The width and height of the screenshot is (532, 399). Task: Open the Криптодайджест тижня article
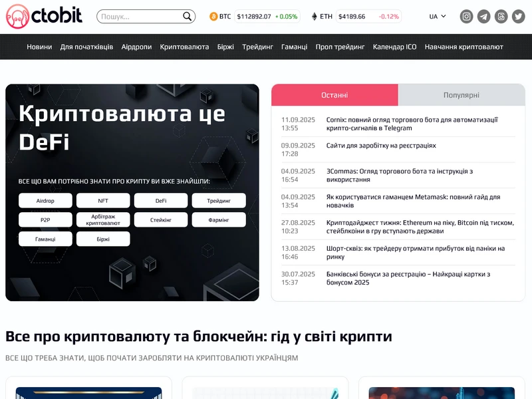click(x=420, y=227)
